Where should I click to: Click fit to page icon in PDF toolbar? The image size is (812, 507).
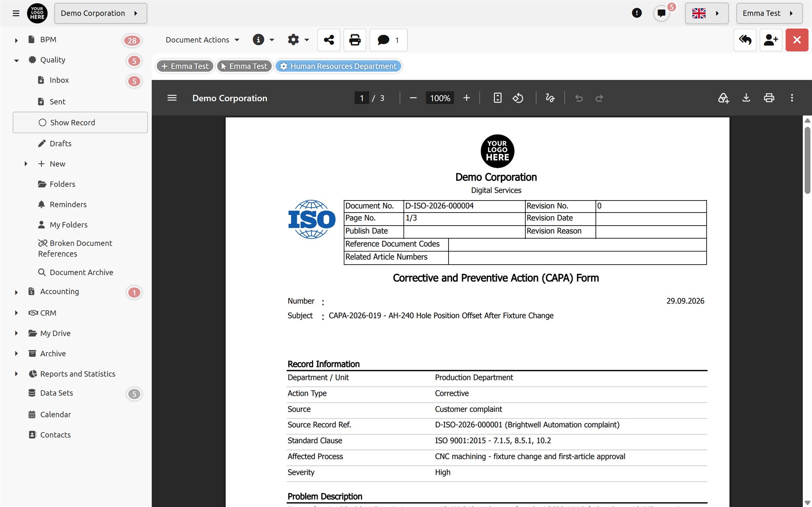click(498, 98)
